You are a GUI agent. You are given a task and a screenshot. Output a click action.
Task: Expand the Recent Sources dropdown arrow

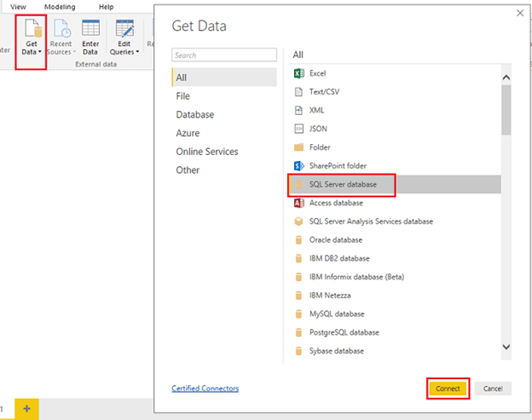(74, 52)
